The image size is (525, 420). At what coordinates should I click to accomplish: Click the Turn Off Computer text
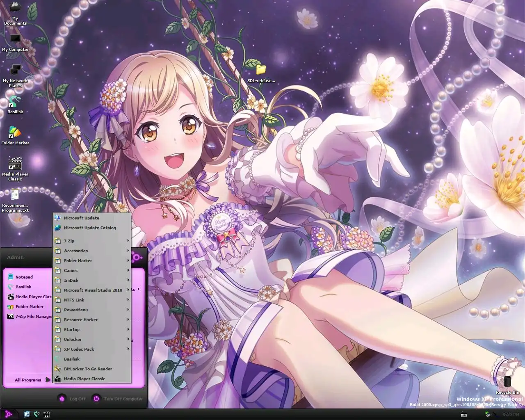tap(123, 399)
